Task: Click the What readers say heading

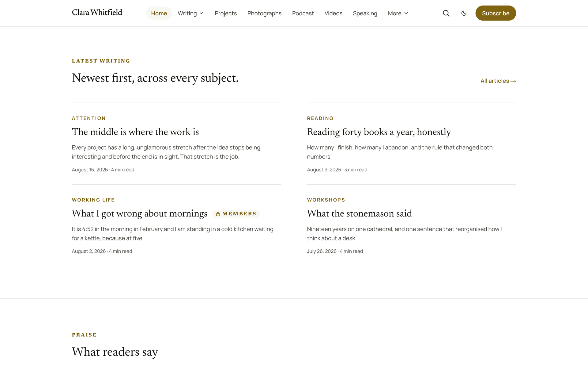Action: [x=115, y=352]
